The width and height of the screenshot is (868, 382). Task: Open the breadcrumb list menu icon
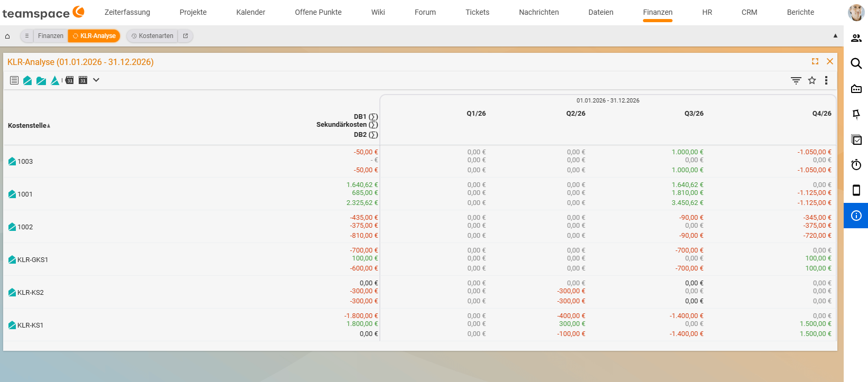pyautogui.click(x=27, y=36)
